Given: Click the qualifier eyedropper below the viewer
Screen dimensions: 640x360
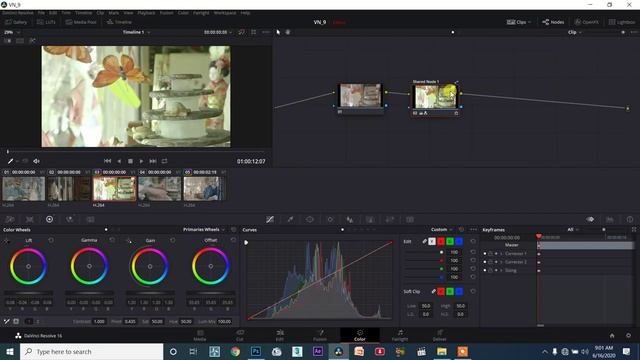Looking at the screenshot, I should 10,161.
